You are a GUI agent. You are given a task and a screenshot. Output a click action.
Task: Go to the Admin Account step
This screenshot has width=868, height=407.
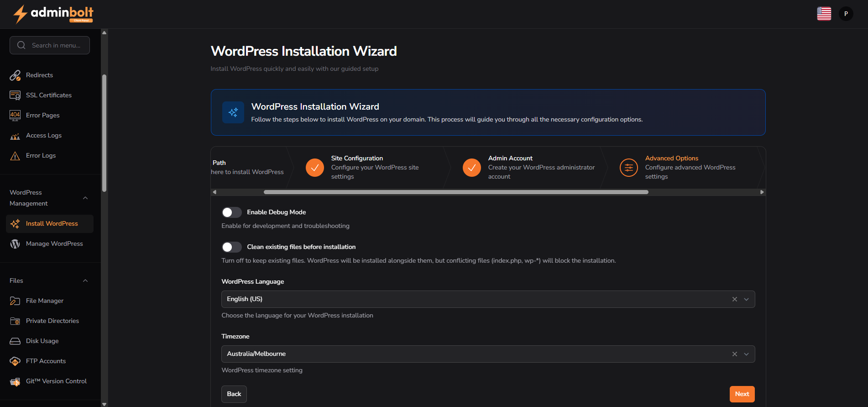(525, 168)
